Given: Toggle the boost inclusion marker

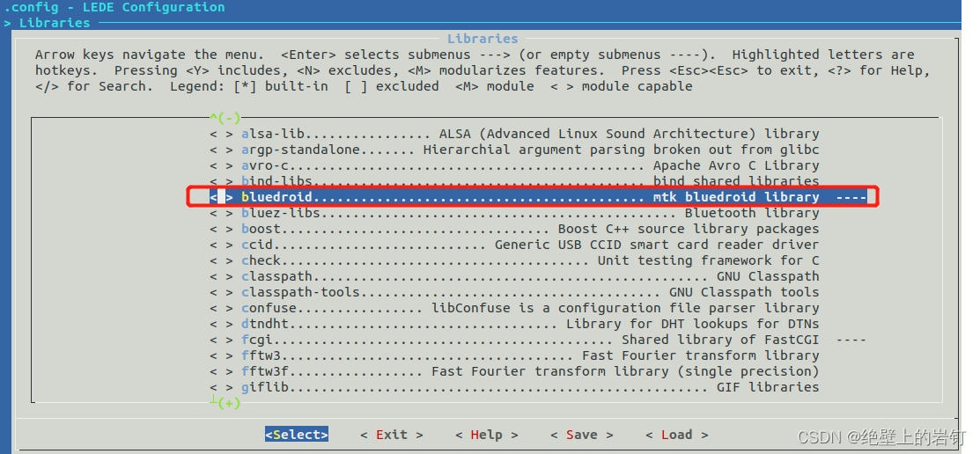Looking at the screenshot, I should (x=221, y=229).
